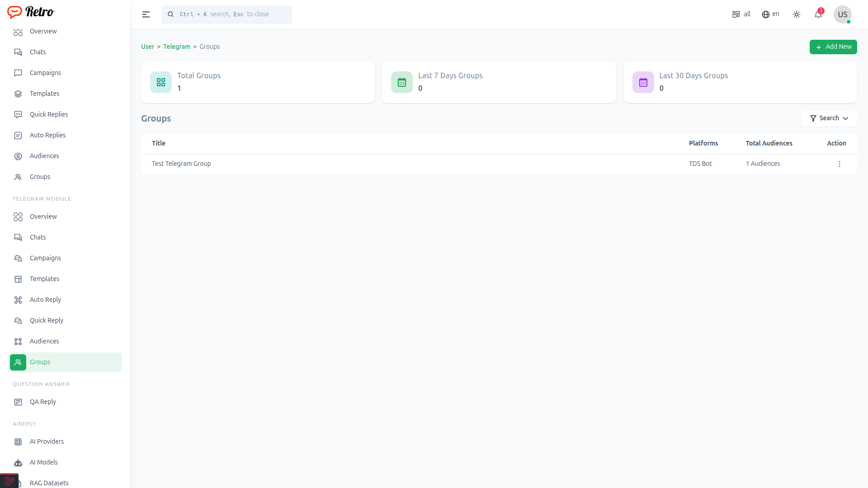Go to AI Providers in sidebar
The image size is (868, 488).
(47, 441)
